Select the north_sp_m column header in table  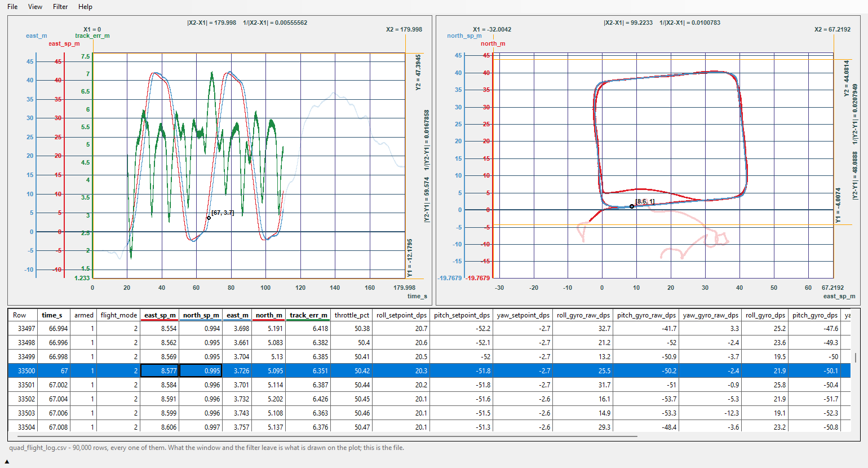(201, 315)
